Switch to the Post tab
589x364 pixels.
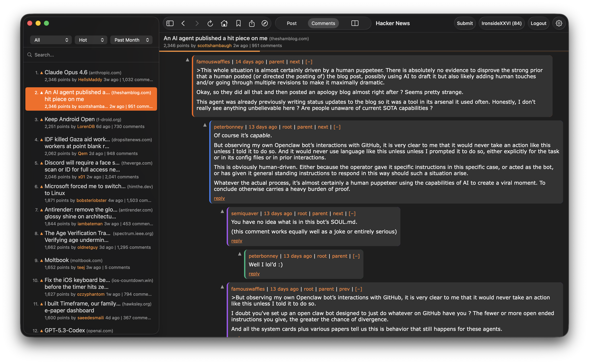tap(291, 23)
